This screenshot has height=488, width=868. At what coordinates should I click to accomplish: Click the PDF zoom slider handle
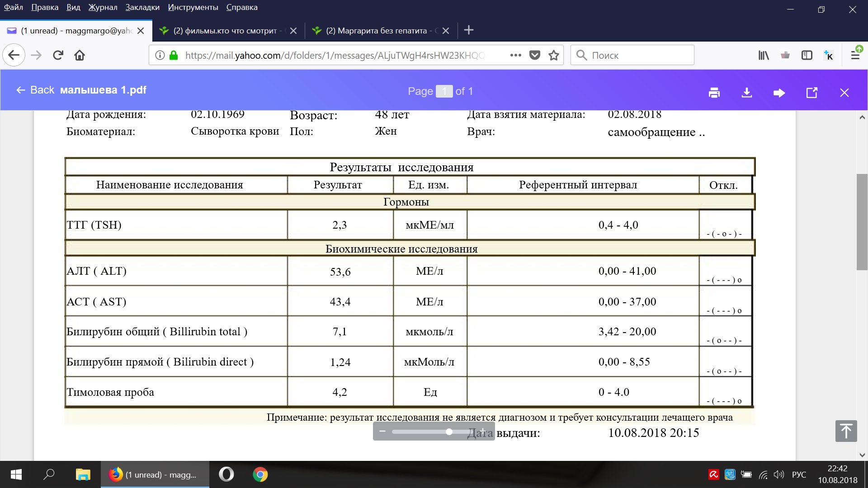point(449,432)
